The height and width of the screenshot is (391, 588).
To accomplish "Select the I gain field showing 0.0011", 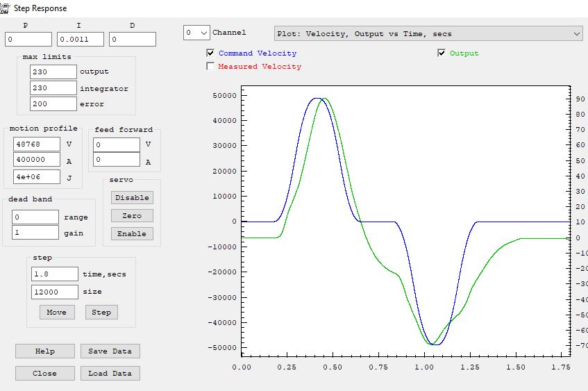I will click(x=81, y=40).
